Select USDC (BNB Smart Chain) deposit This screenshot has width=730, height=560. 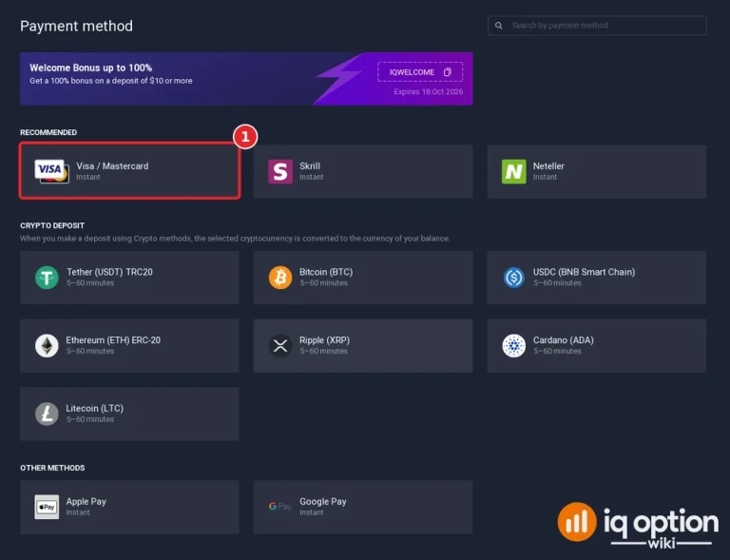click(596, 278)
